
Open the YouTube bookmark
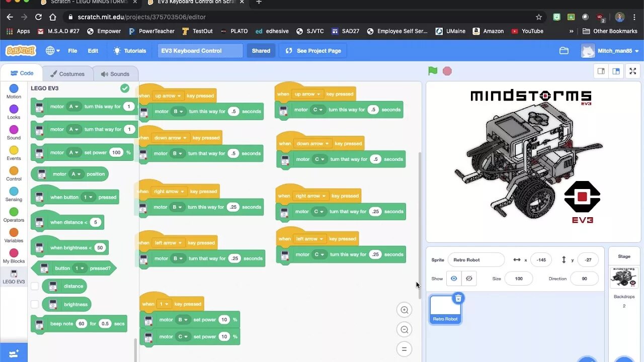527,31
